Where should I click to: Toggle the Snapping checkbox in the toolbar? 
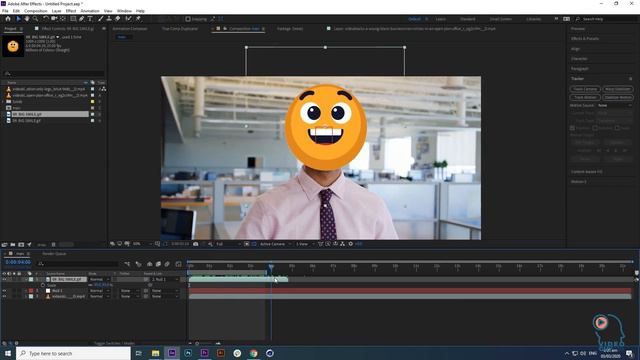tap(188, 19)
